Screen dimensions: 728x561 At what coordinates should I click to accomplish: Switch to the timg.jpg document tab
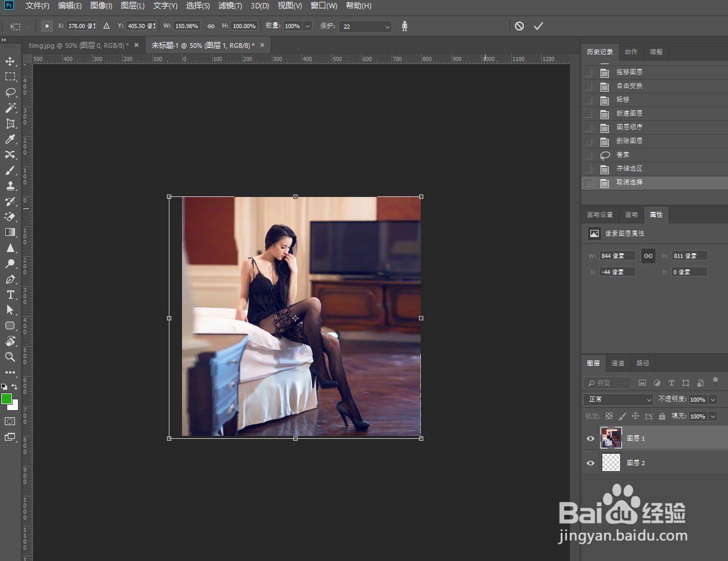click(x=78, y=46)
